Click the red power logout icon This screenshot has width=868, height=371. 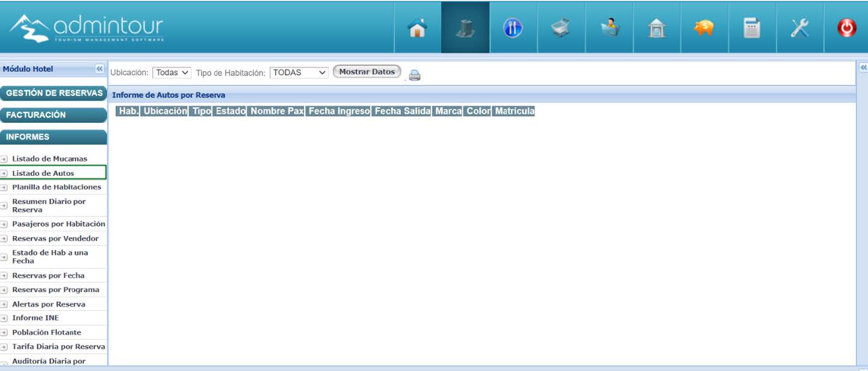click(x=847, y=28)
